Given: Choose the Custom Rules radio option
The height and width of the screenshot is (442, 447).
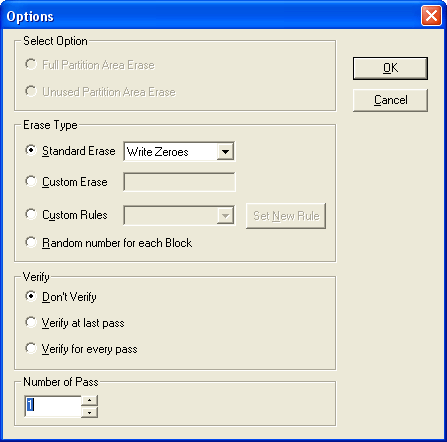Looking at the screenshot, I should (31, 214).
